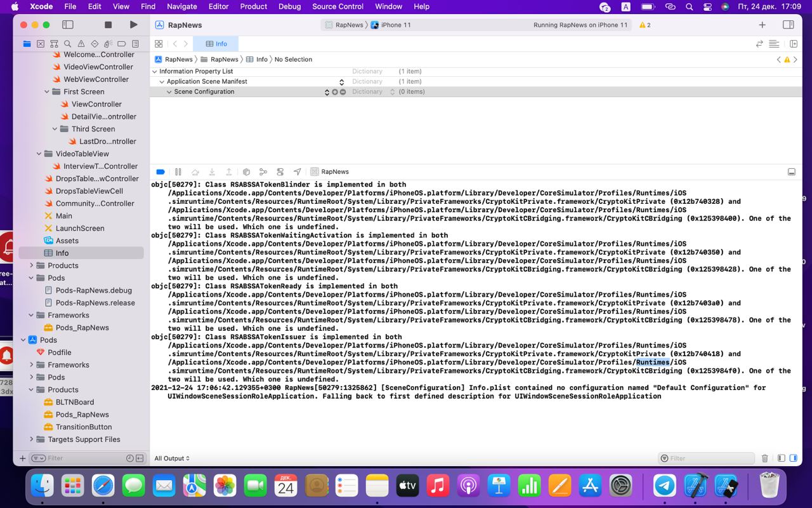
Task: Open the Debug menu
Action: click(x=290, y=6)
